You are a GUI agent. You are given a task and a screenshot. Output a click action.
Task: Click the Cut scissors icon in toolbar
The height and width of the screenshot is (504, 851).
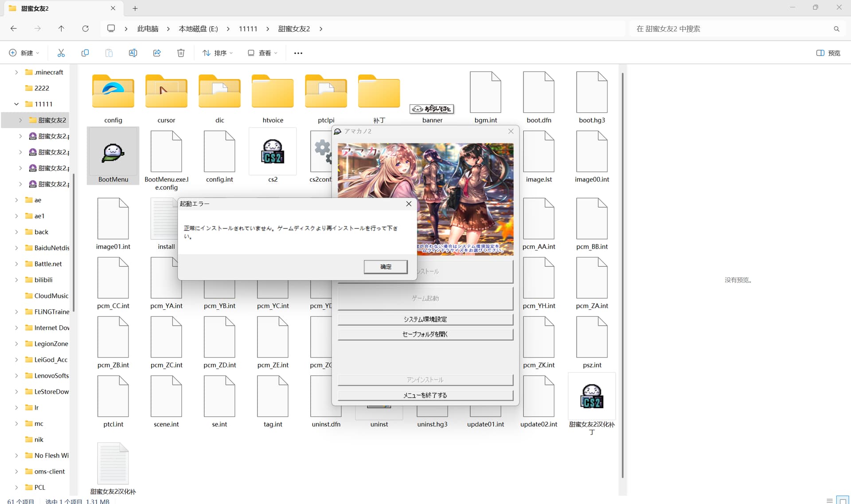click(61, 53)
